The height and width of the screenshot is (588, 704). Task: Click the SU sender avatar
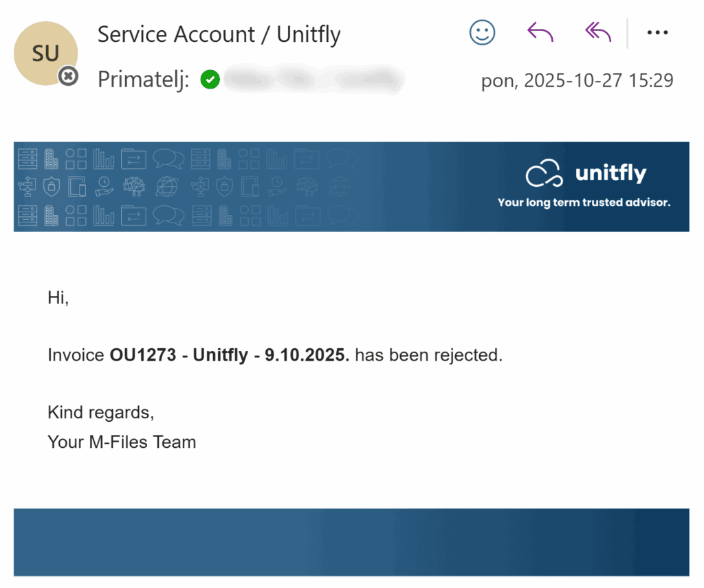(x=45, y=54)
